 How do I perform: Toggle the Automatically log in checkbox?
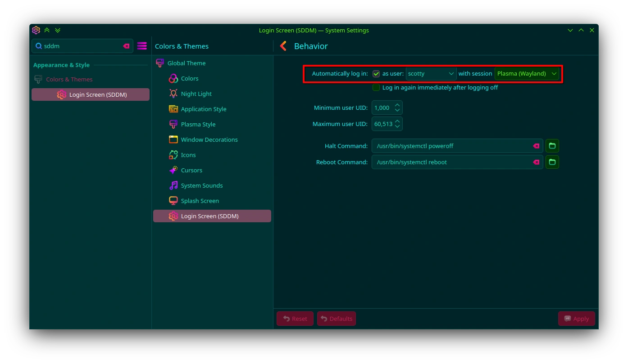[376, 74]
